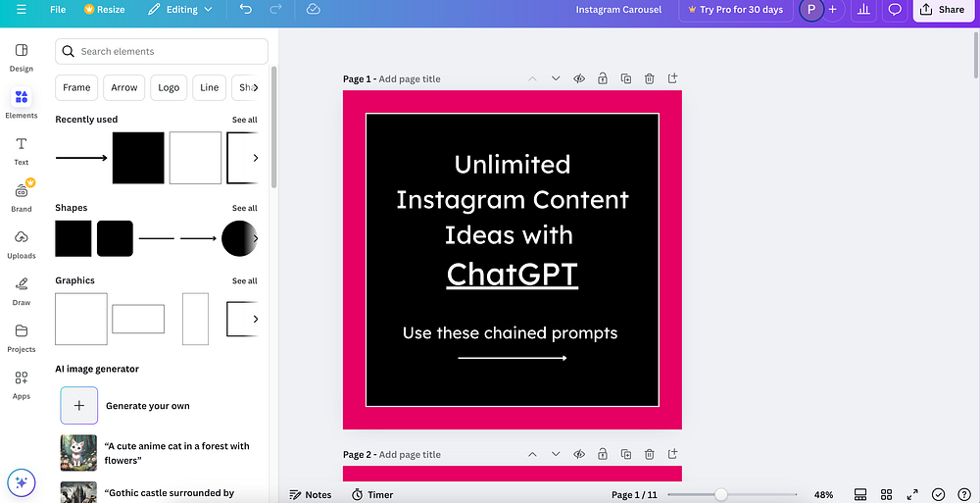Switch to grid view
The height and width of the screenshot is (503, 980).
[x=886, y=495]
